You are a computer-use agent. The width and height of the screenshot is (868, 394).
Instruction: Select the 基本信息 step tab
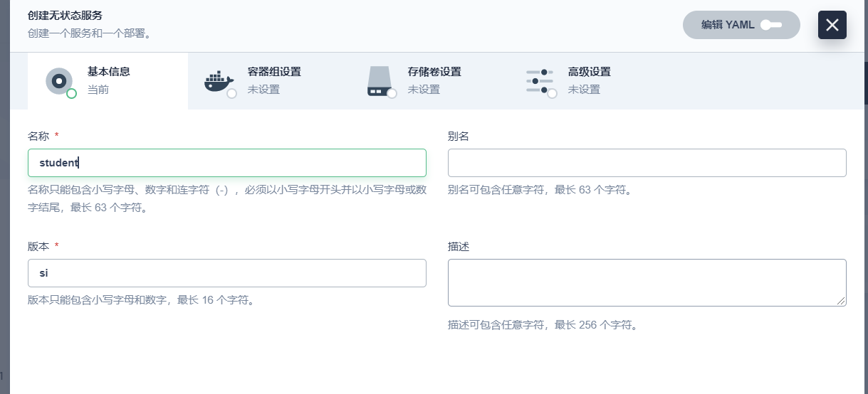(x=108, y=72)
